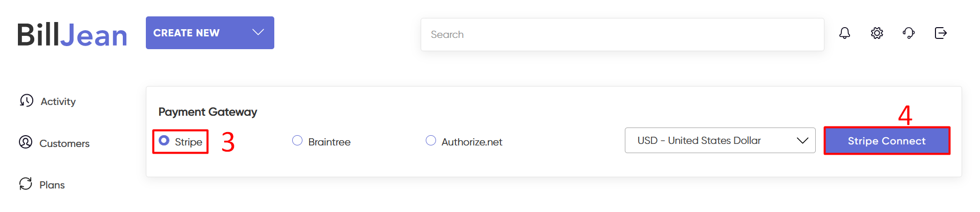Viewport: 980px width, 212px height.
Task: Click the Customers person icon
Action: click(26, 142)
